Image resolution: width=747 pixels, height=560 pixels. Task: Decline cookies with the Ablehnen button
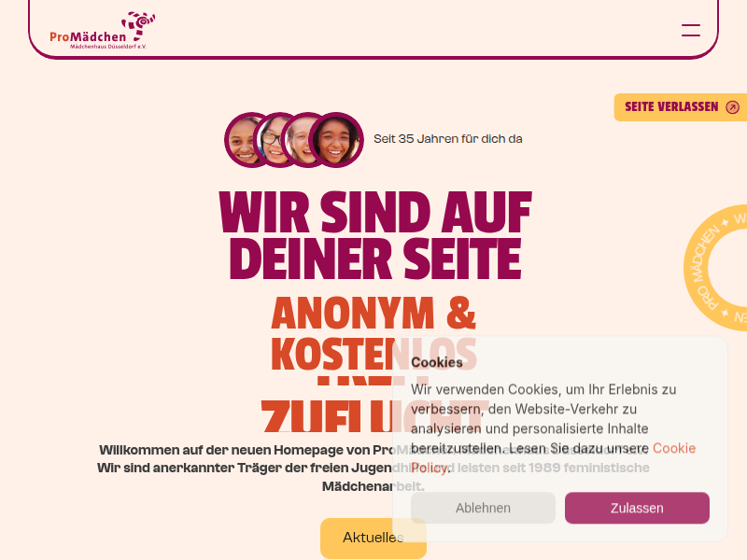point(483,508)
